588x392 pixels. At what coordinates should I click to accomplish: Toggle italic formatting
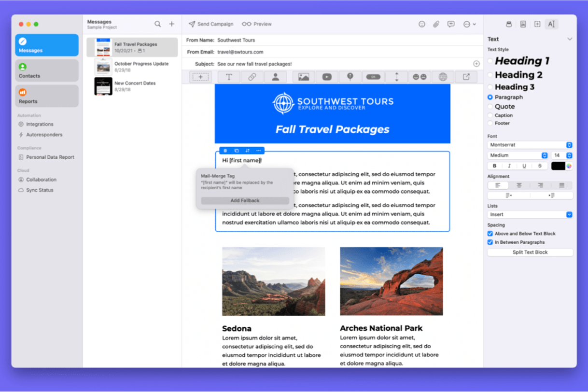click(509, 166)
